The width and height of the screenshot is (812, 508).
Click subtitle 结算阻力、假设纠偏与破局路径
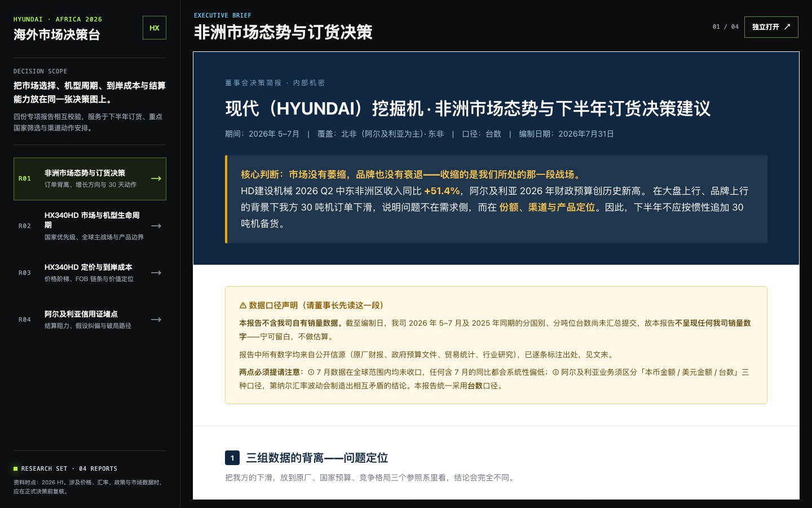point(88,326)
